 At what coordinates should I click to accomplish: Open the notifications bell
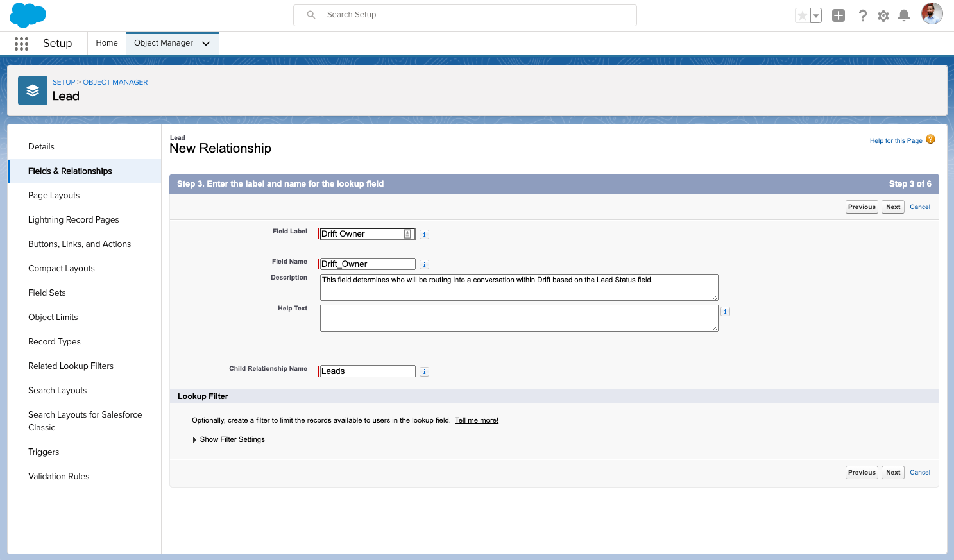click(x=904, y=15)
